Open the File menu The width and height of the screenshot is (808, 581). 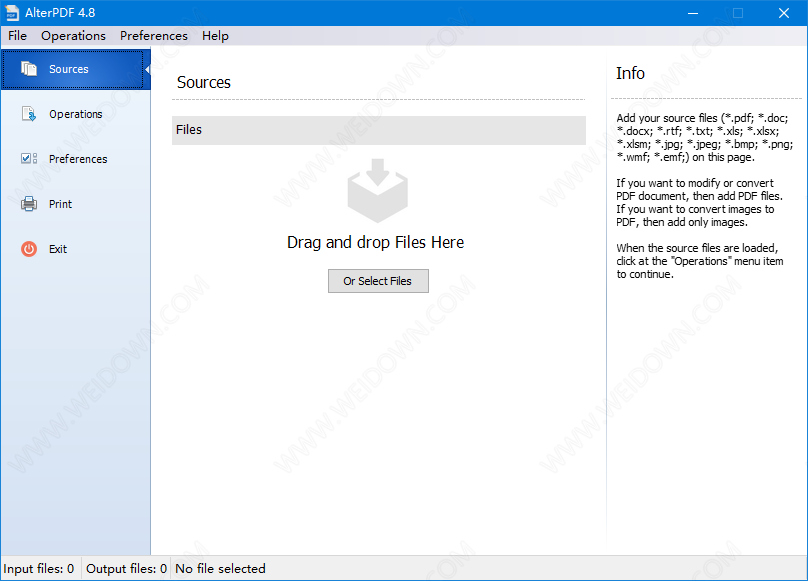point(18,36)
